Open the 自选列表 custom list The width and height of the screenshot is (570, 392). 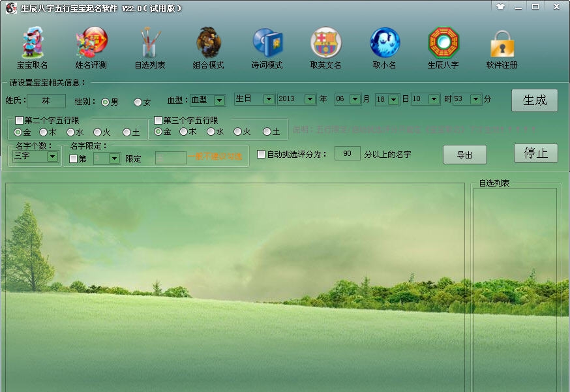(x=150, y=46)
